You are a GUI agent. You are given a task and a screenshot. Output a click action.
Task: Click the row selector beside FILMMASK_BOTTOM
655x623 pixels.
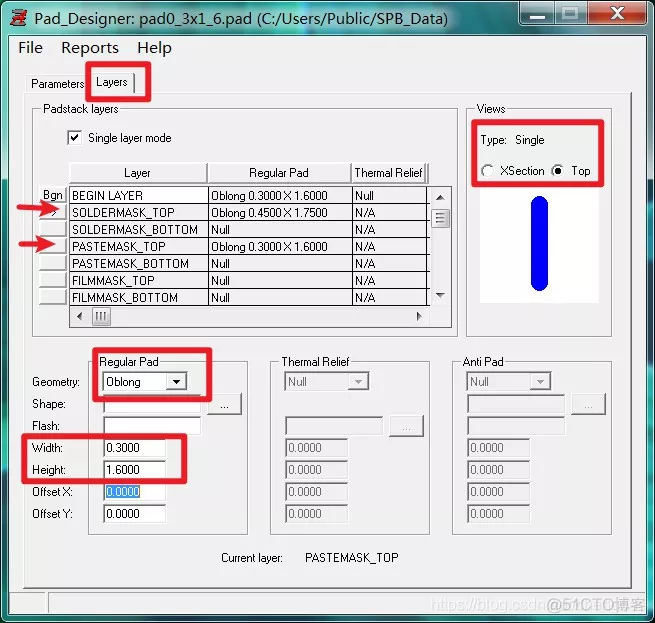click(x=53, y=297)
